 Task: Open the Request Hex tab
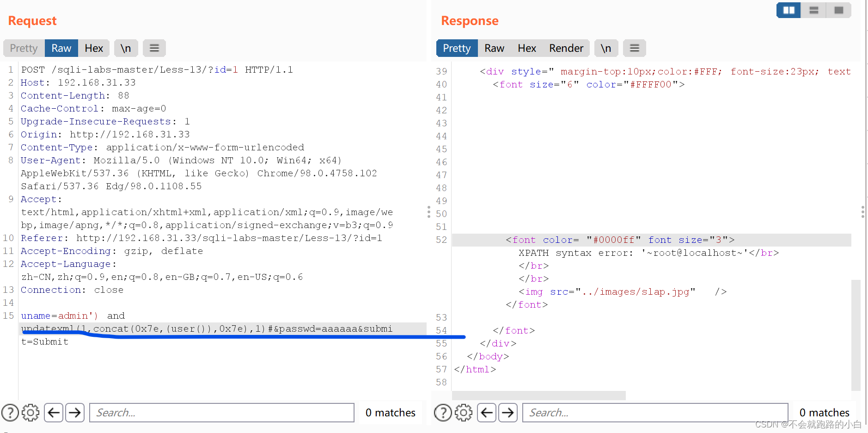(x=94, y=48)
